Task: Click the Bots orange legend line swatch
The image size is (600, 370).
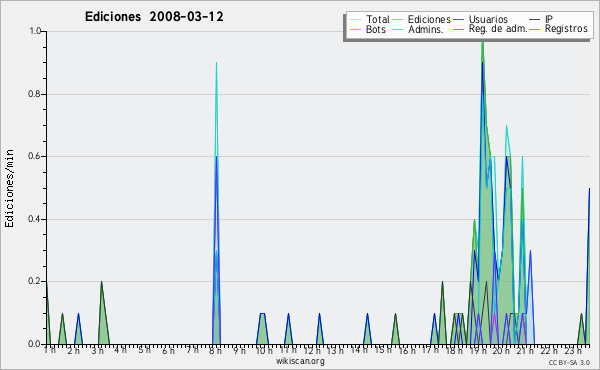Action: (355, 29)
